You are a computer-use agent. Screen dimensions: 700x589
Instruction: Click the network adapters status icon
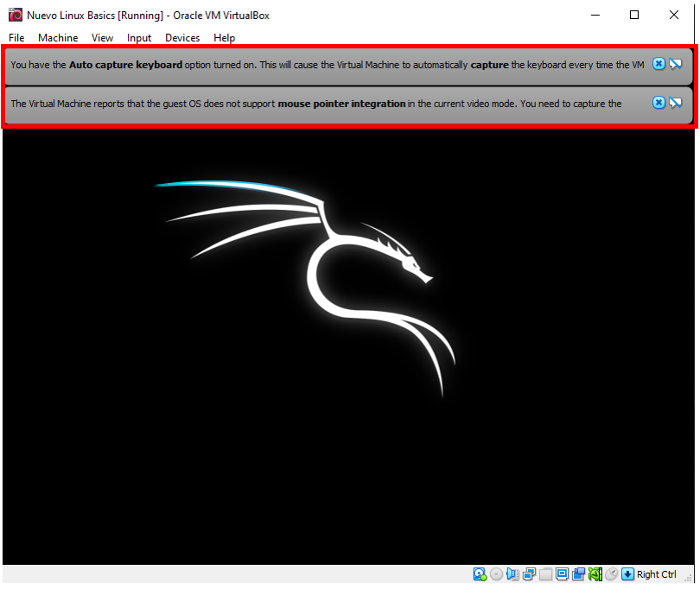point(530,573)
